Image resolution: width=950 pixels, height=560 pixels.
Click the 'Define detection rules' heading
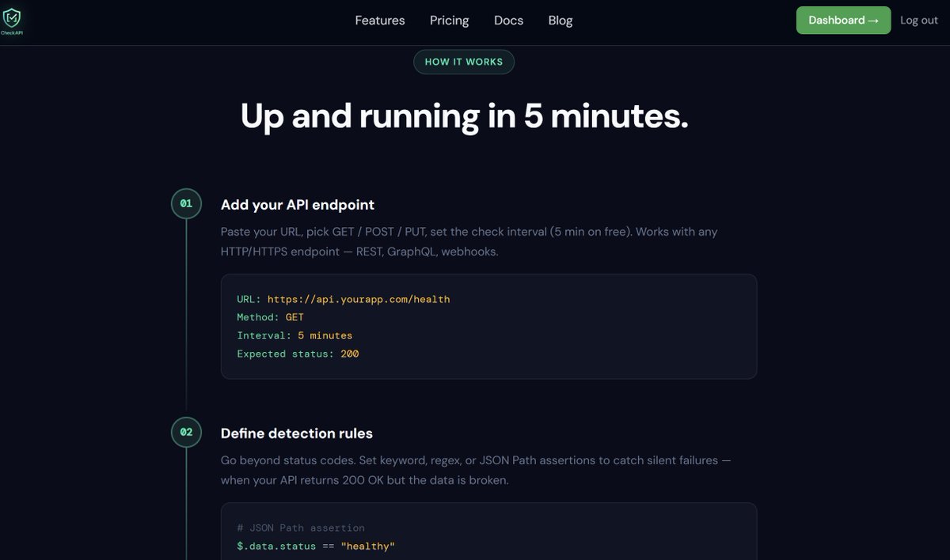[x=297, y=433]
